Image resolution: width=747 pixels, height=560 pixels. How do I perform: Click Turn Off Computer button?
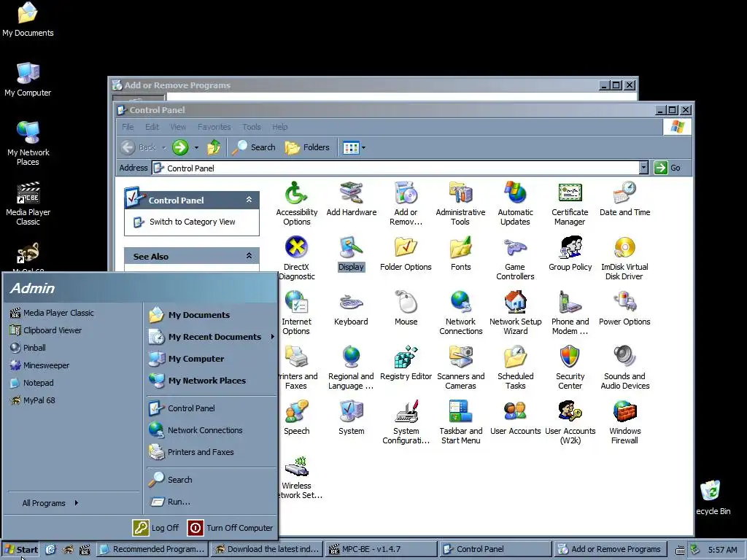[230, 528]
